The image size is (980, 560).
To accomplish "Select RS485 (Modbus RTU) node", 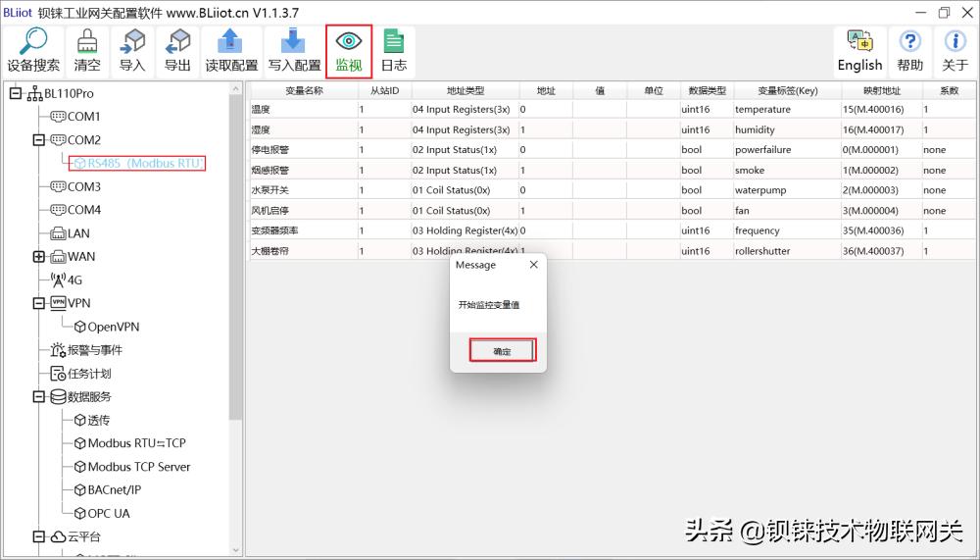I will [137, 164].
